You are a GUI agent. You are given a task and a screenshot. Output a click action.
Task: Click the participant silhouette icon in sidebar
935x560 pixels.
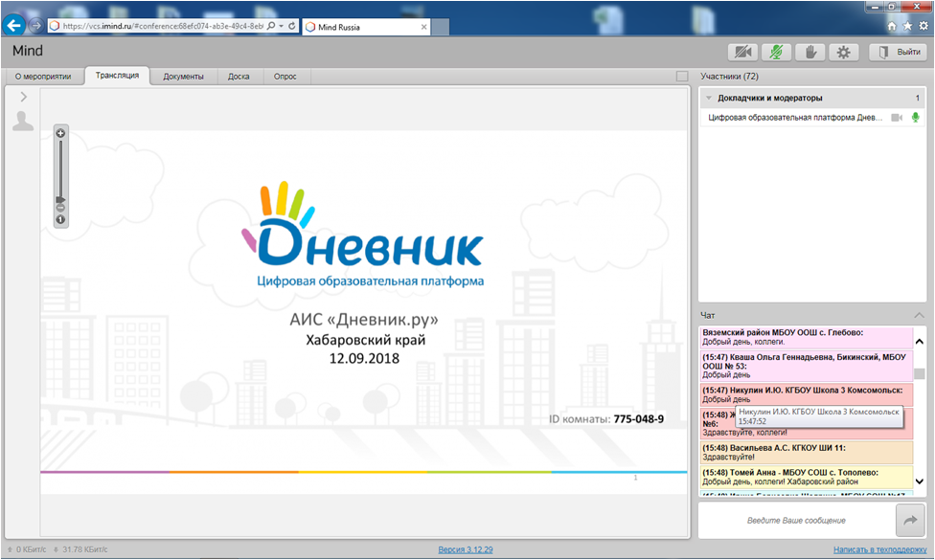coord(23,121)
